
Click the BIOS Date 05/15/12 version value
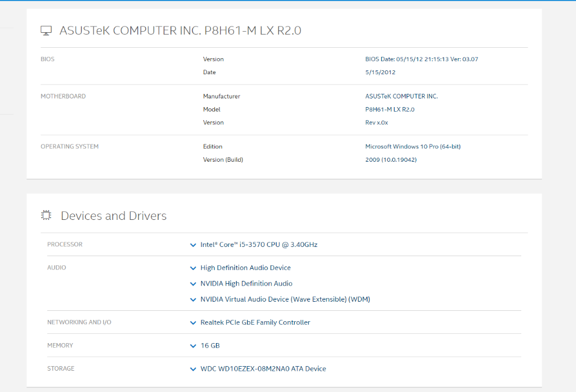coord(422,59)
